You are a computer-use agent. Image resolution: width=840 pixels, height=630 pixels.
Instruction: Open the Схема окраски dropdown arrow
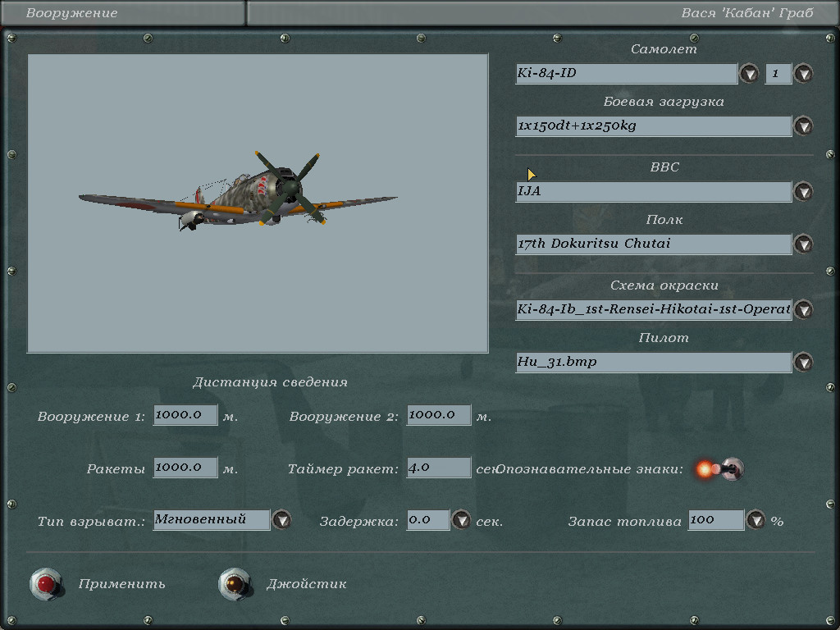(x=803, y=310)
